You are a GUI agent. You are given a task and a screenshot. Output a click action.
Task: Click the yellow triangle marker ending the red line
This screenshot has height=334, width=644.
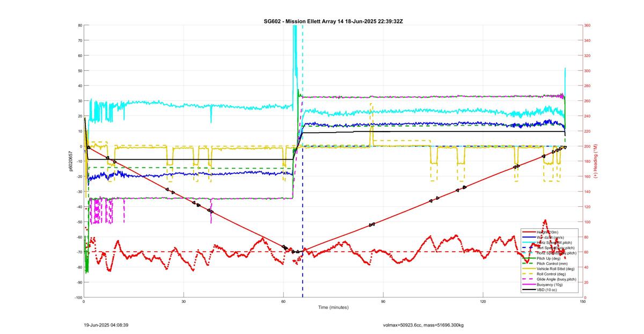click(565, 147)
